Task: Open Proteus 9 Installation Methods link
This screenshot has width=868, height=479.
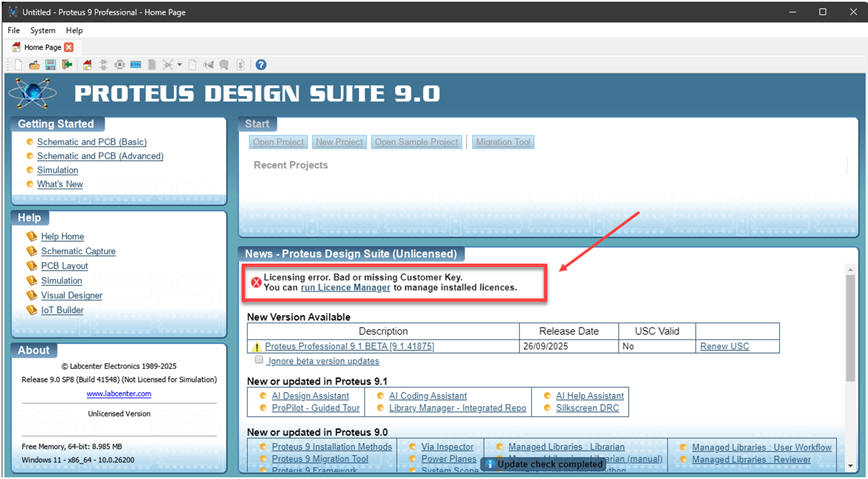Action: point(332,446)
